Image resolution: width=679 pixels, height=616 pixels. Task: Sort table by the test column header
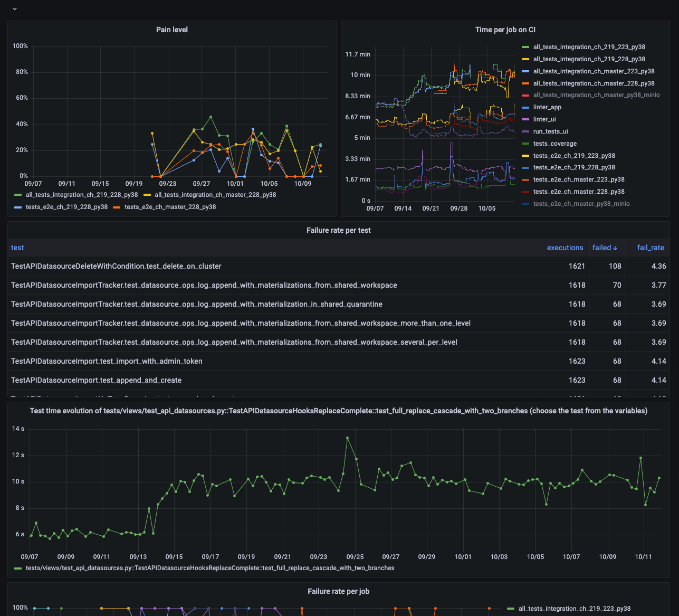point(17,248)
